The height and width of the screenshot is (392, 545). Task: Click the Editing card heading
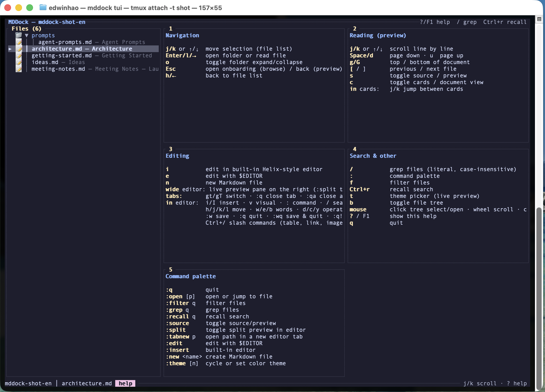pos(177,156)
